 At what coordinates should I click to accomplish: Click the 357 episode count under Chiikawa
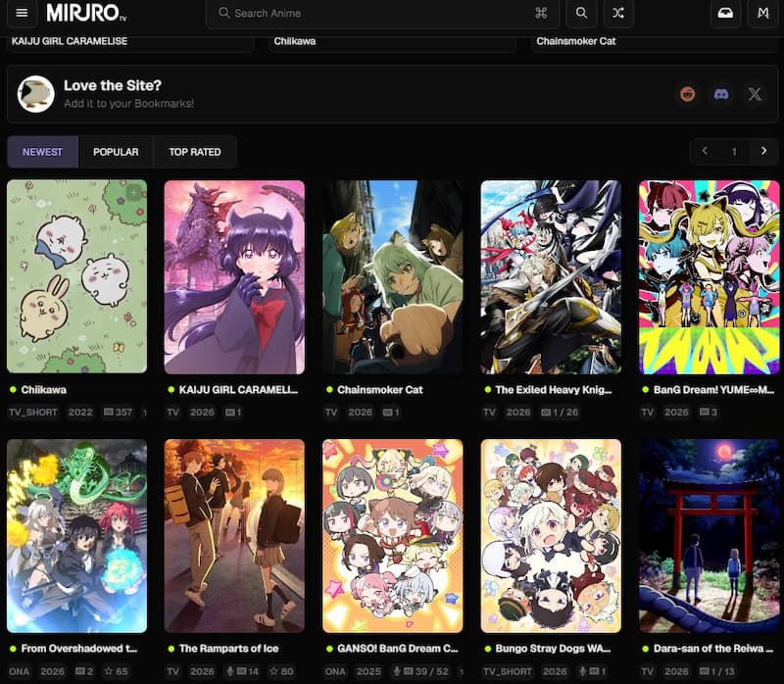pos(118,412)
